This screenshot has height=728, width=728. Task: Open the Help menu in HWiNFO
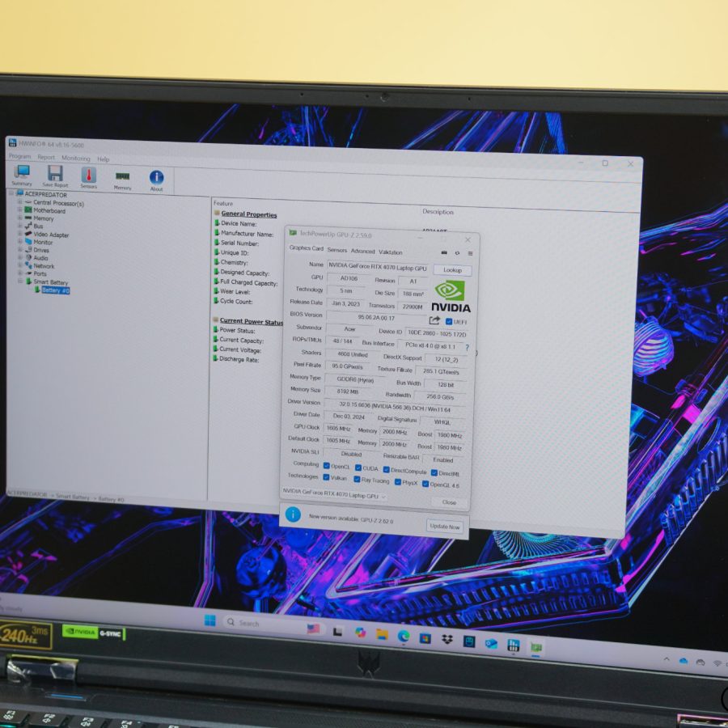(x=103, y=159)
